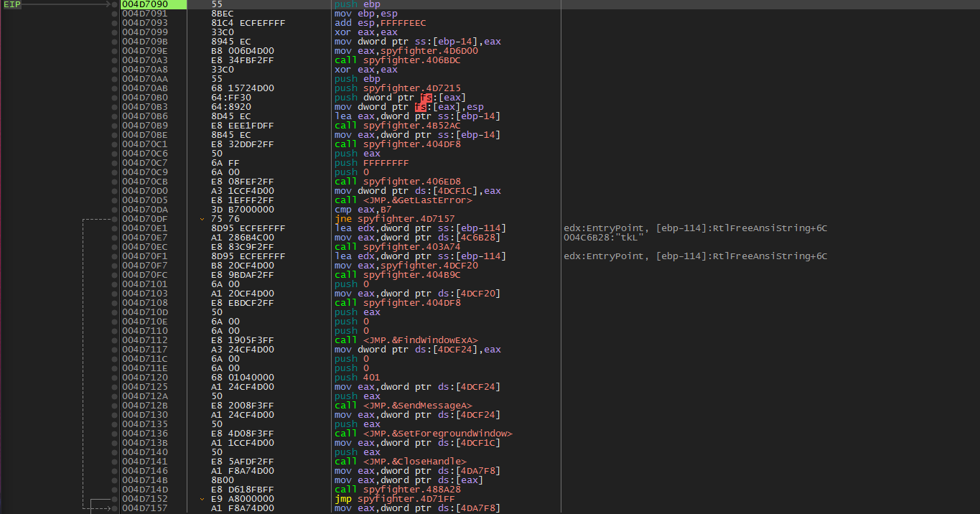Viewport: 980px width, 514px height.
Task: Click the mov dword ptr fs:[eax],esp instruction
Action: [409, 107]
